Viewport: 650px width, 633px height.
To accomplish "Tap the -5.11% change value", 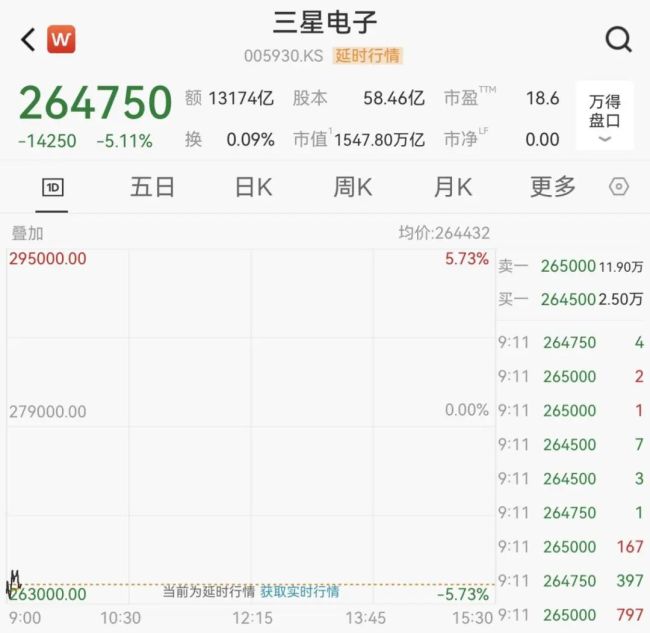I will [x=125, y=141].
